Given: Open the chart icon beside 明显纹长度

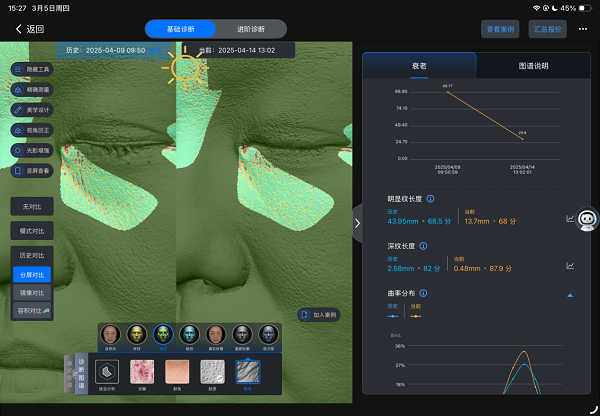Looking at the screenshot, I should pos(570,218).
